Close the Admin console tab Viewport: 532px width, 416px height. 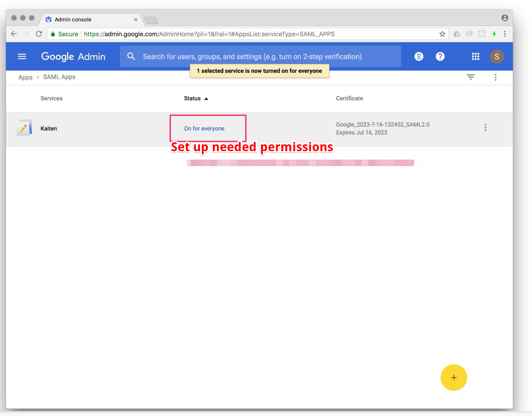(x=136, y=19)
